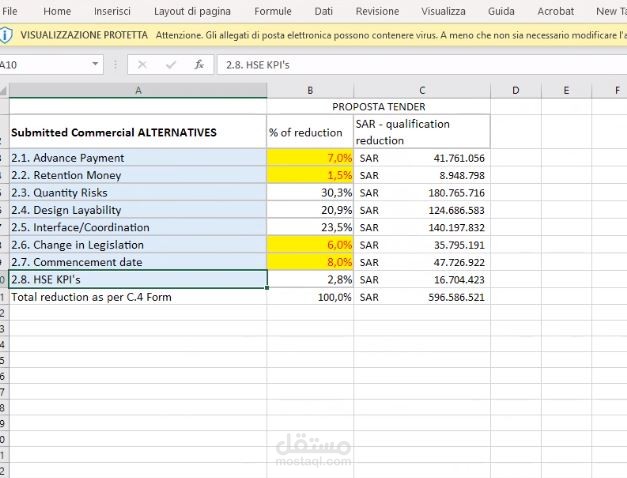Select the 2.1. Advance Payment cell
The width and height of the screenshot is (627, 478).
pos(138,158)
